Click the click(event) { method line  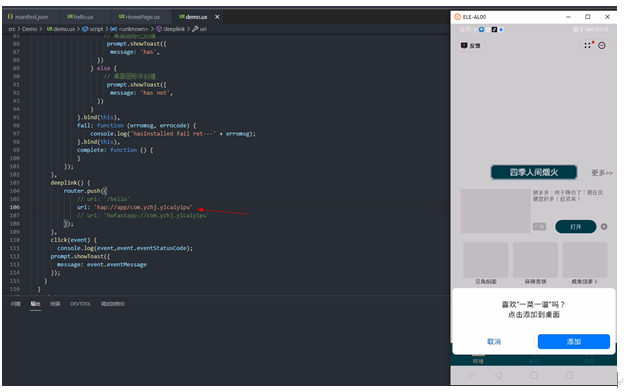(x=74, y=240)
